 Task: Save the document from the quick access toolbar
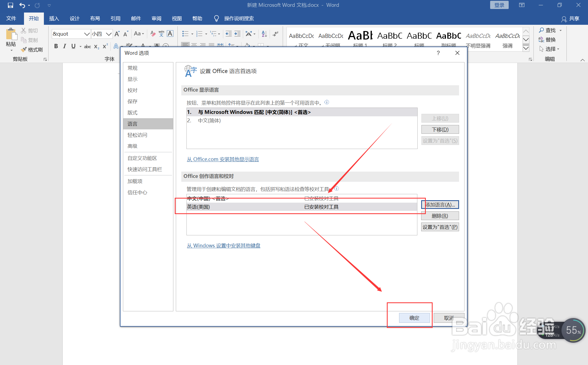(x=10, y=5)
